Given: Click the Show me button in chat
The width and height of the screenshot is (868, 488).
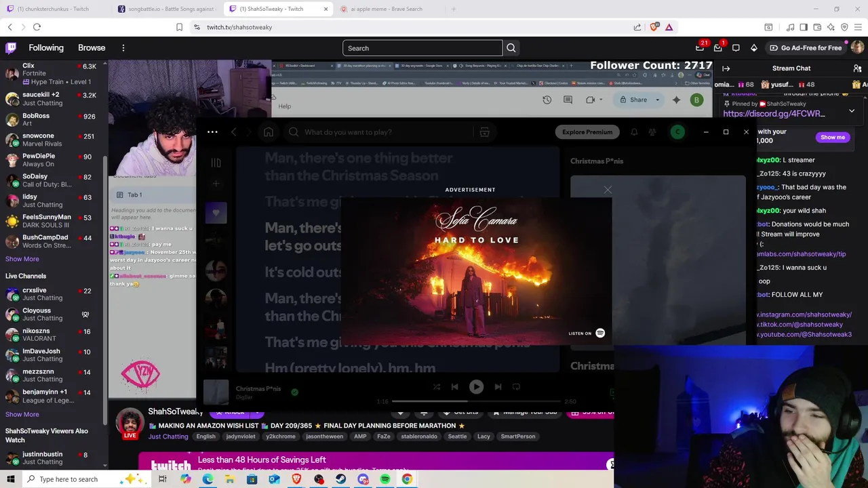Looking at the screenshot, I should tap(833, 137).
